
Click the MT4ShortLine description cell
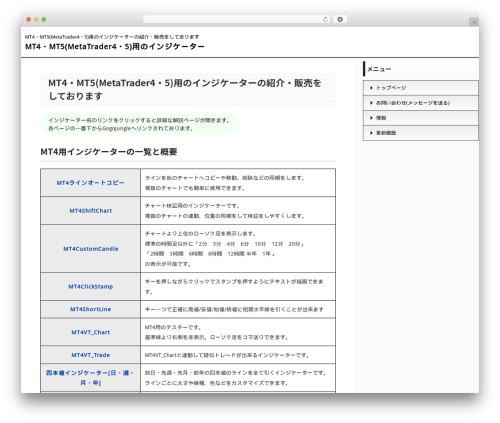click(x=238, y=309)
